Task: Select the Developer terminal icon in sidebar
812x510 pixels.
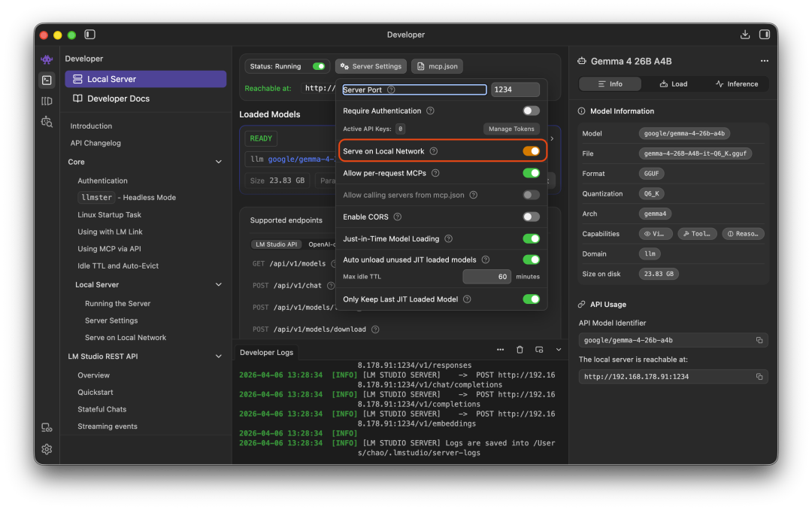Action: [47, 80]
